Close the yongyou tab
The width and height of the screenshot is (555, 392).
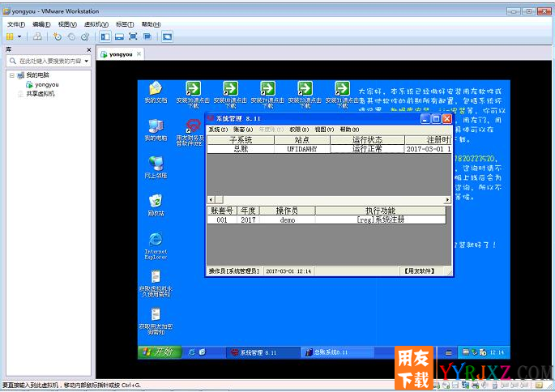click(139, 53)
